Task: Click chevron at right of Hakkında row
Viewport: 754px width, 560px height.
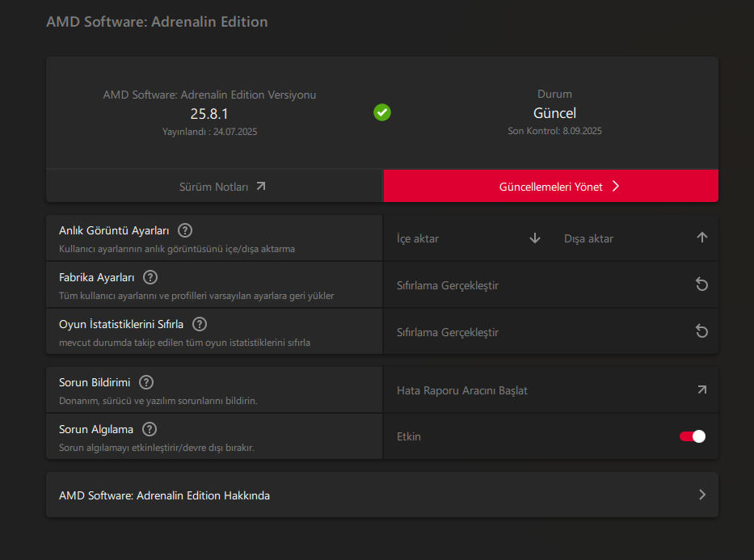Action: (x=702, y=495)
